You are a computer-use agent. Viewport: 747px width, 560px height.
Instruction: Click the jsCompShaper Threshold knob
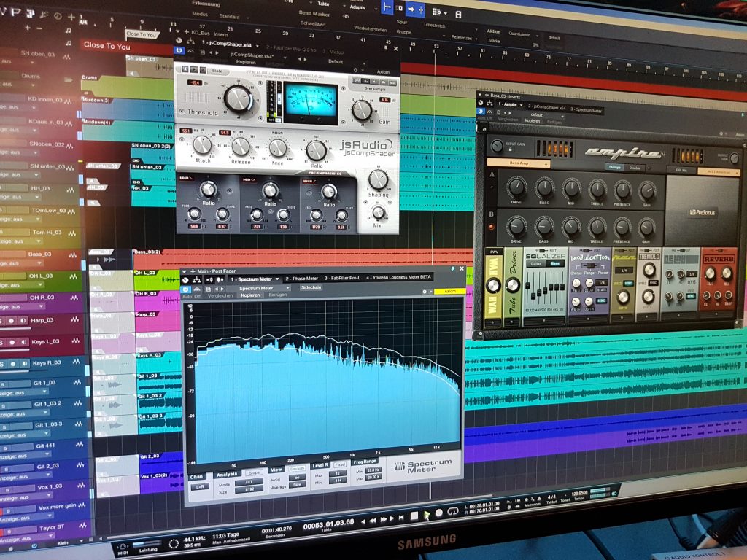click(238, 98)
